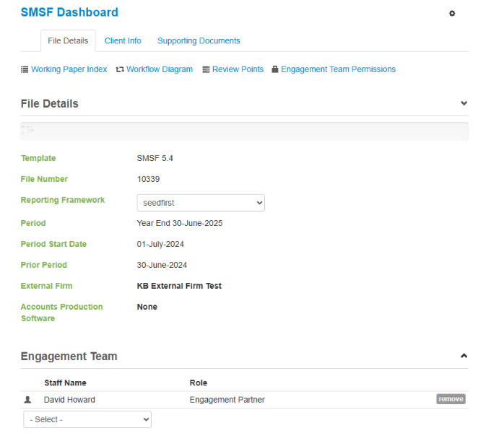Open the settings gear icon

click(x=452, y=14)
